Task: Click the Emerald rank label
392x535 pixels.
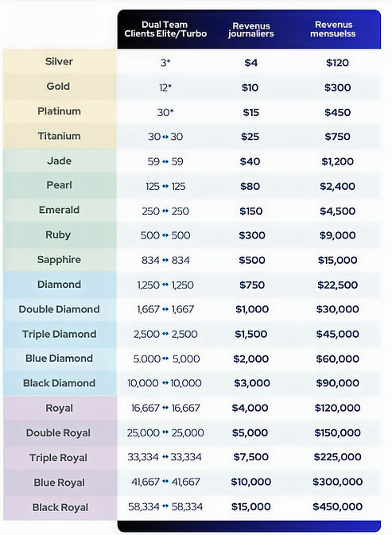Action: pyautogui.click(x=59, y=210)
